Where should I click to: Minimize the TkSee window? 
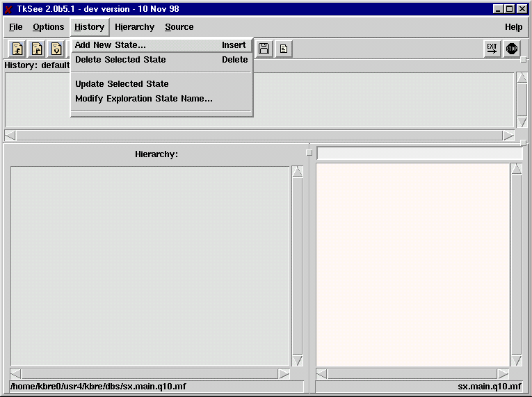[x=498, y=9]
